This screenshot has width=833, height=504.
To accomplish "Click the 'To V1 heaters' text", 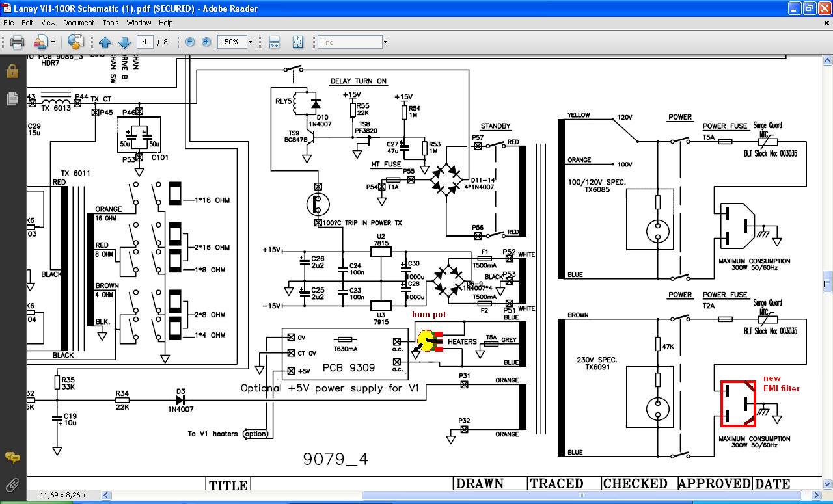I will (x=213, y=434).
